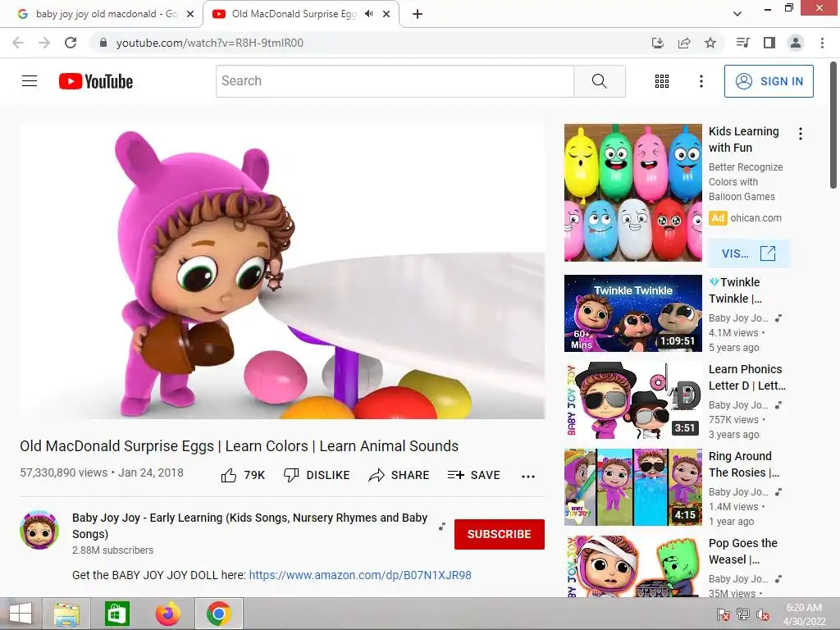Click the ohican.com ad link

tap(756, 218)
